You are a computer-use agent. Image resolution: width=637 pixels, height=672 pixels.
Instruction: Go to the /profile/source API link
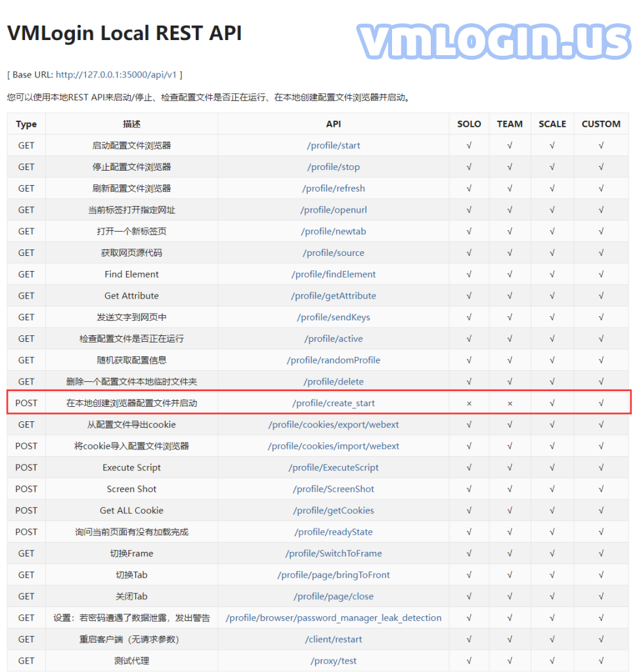[x=334, y=253]
